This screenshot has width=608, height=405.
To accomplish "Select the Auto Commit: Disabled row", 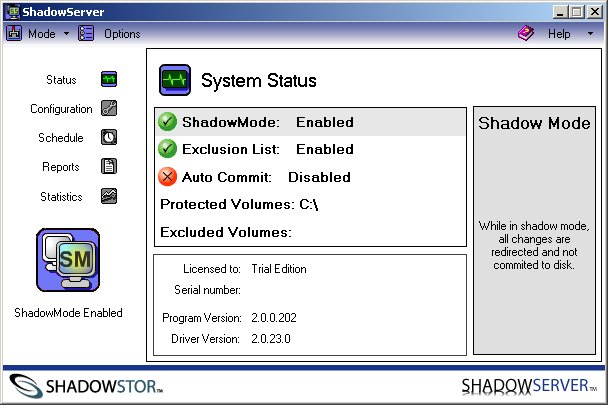I will 310,177.
